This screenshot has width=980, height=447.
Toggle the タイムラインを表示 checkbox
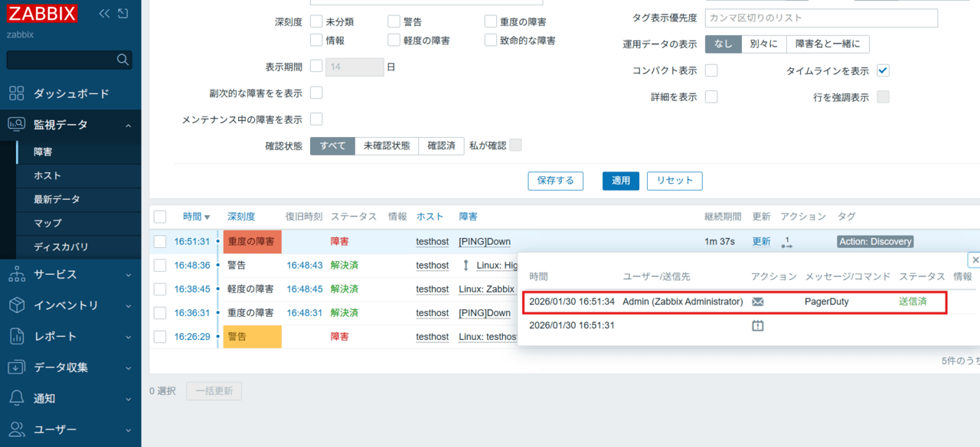point(883,70)
